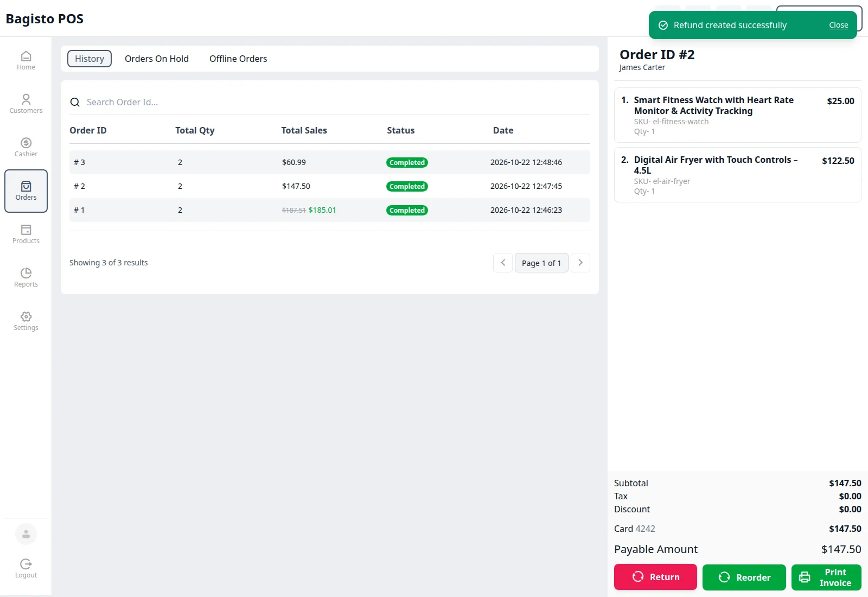Go to Customers in the sidebar

(25, 104)
